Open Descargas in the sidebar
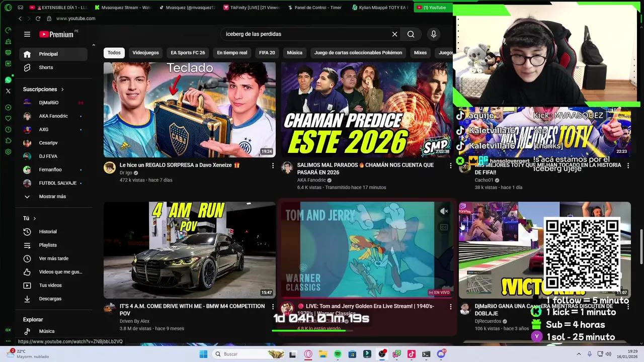The image size is (644, 362). 54,299
